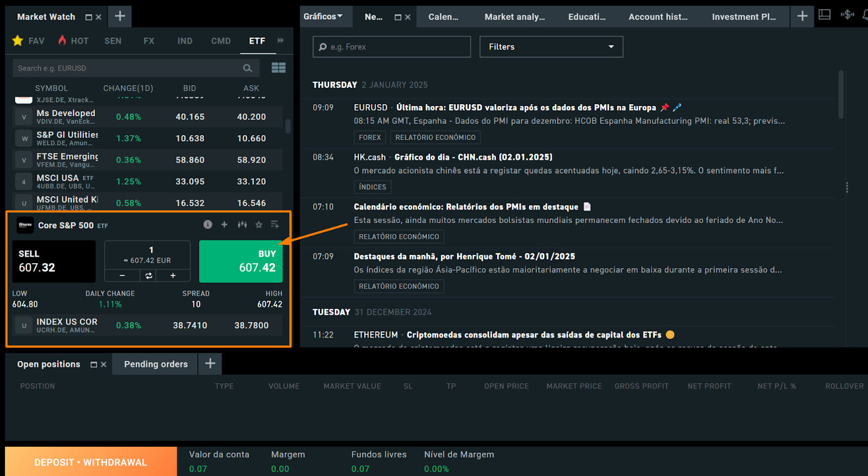Show more Market Watch categories via double-arrow

(x=280, y=40)
